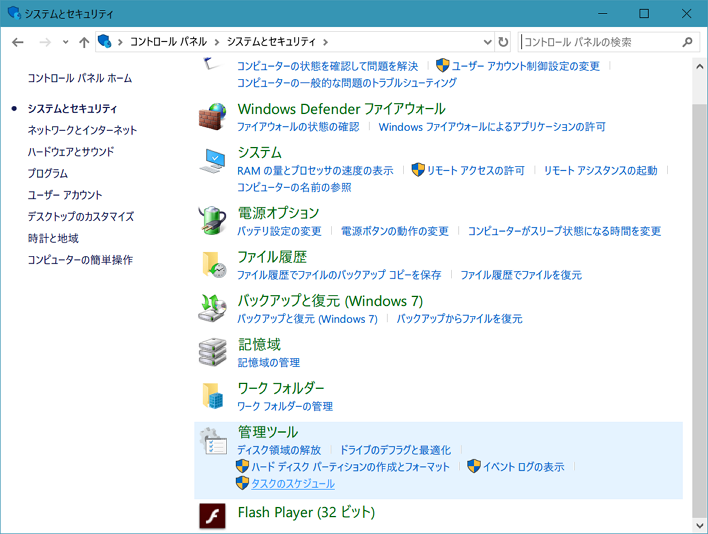This screenshot has height=534, width=708.
Task: Expand the address bar history dropdown
Action: click(488, 42)
